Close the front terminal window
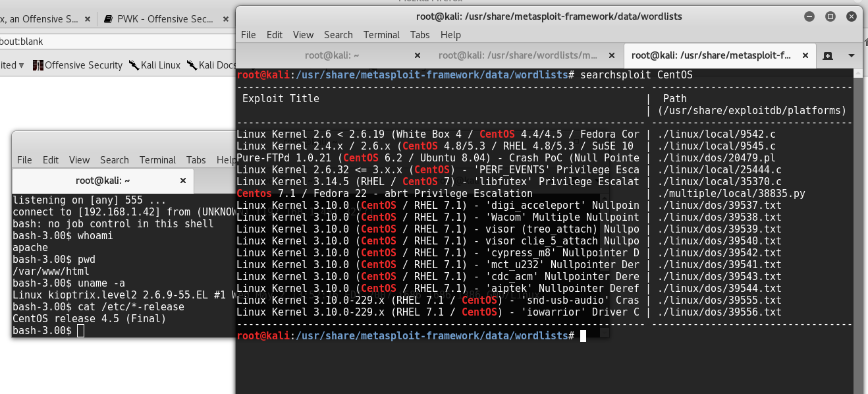Viewport: 868px width, 394px height. point(852,16)
